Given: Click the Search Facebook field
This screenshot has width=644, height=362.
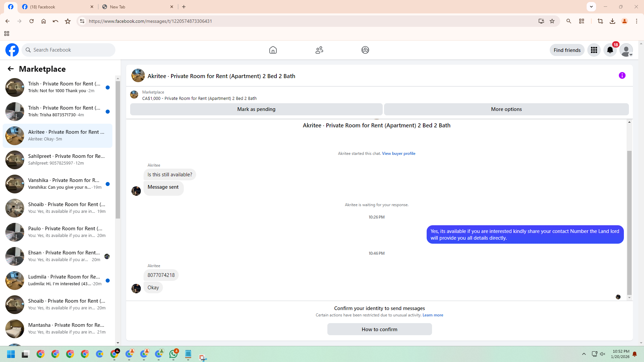Looking at the screenshot, I should pos(68,50).
